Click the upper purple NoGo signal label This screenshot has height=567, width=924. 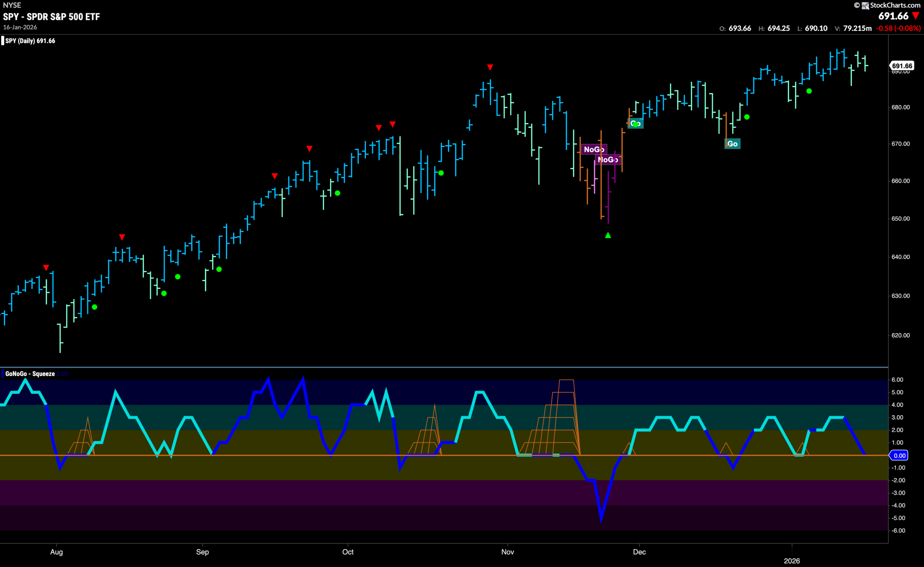coord(594,150)
